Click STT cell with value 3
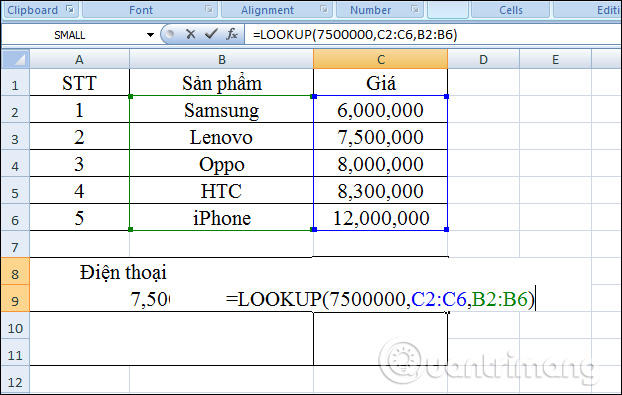 (79, 163)
